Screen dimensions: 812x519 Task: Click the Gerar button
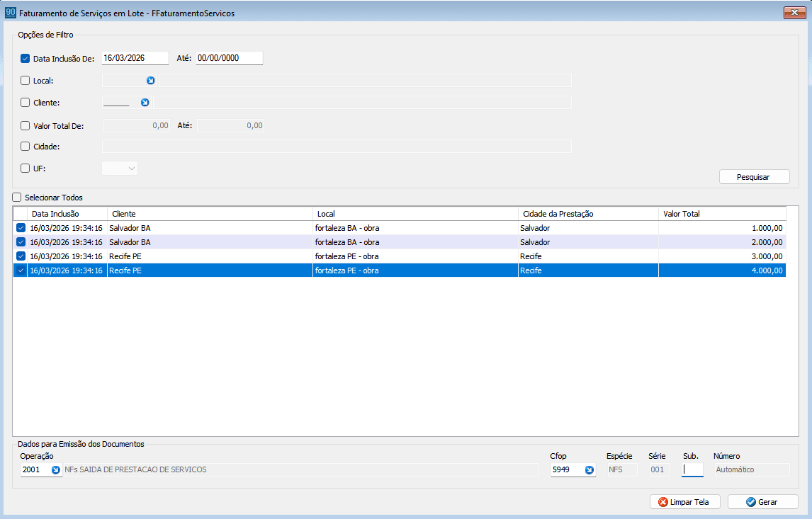(x=763, y=502)
